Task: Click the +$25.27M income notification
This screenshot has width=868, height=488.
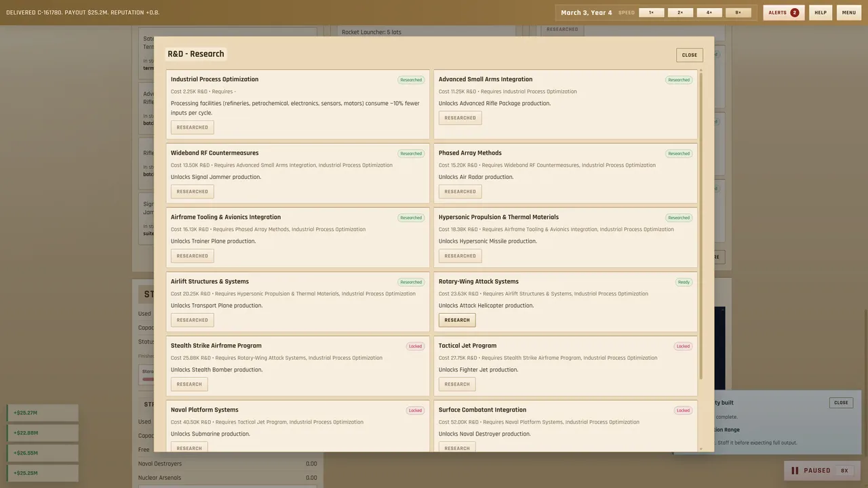Action: (x=43, y=413)
